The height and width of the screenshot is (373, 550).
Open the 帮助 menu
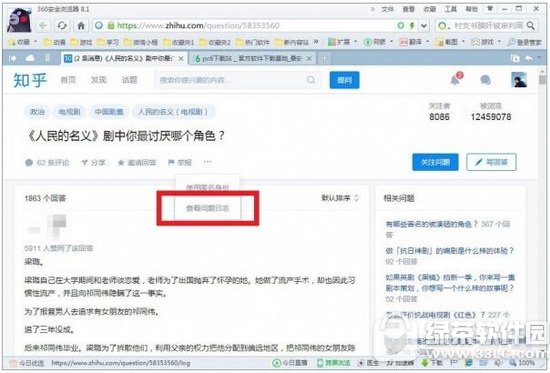[x=472, y=9]
